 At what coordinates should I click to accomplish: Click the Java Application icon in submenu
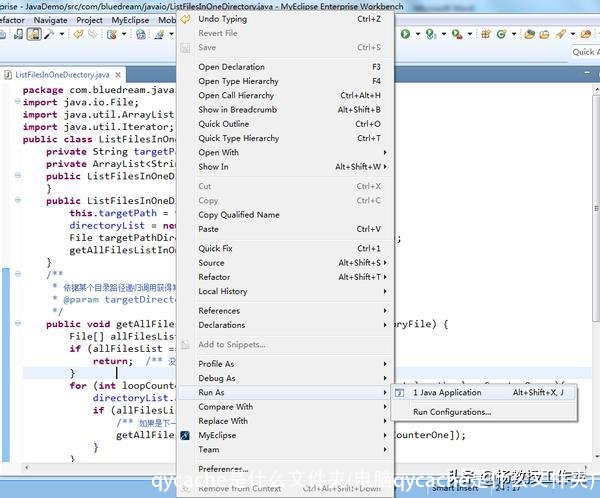[402, 393]
